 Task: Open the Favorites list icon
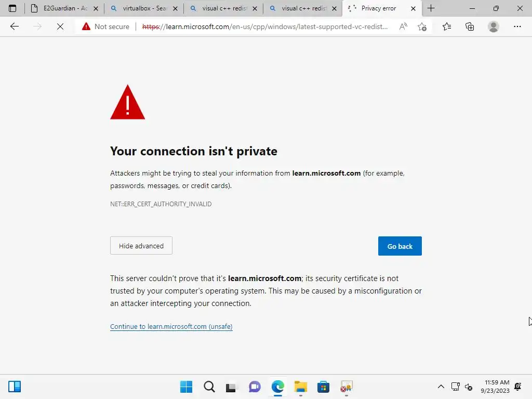click(447, 26)
